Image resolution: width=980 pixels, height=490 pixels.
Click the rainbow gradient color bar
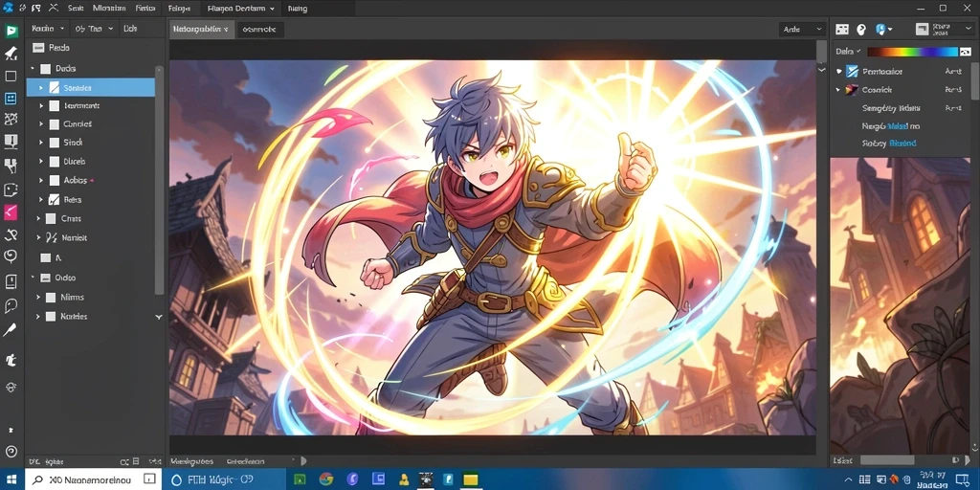tap(912, 52)
